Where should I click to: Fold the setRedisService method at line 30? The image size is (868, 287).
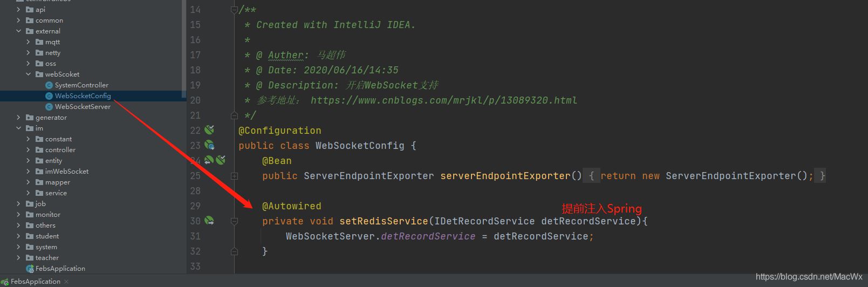(234, 221)
